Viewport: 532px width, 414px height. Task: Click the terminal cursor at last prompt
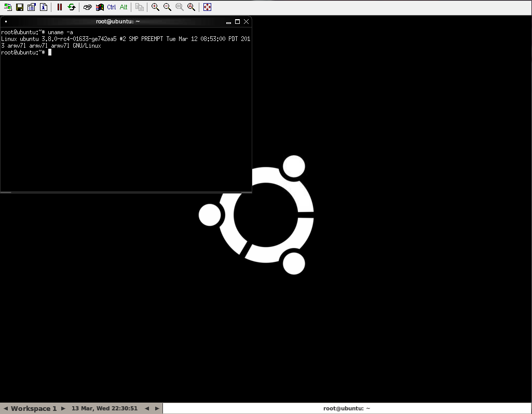click(x=50, y=52)
